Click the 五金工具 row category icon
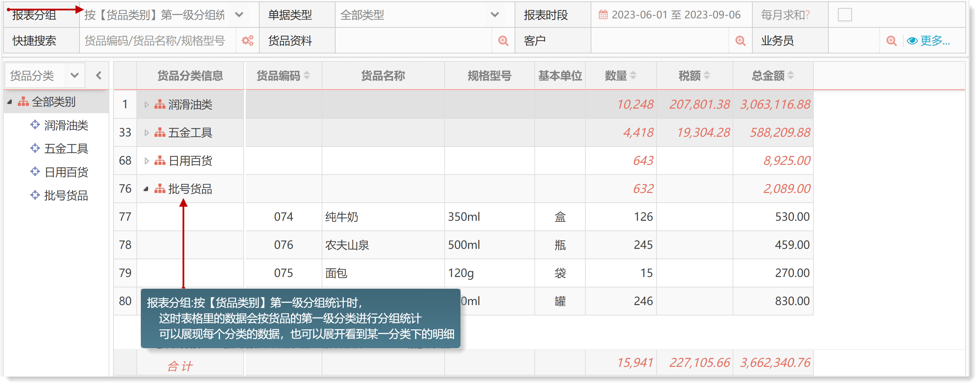The width and height of the screenshot is (980, 387). (160, 133)
